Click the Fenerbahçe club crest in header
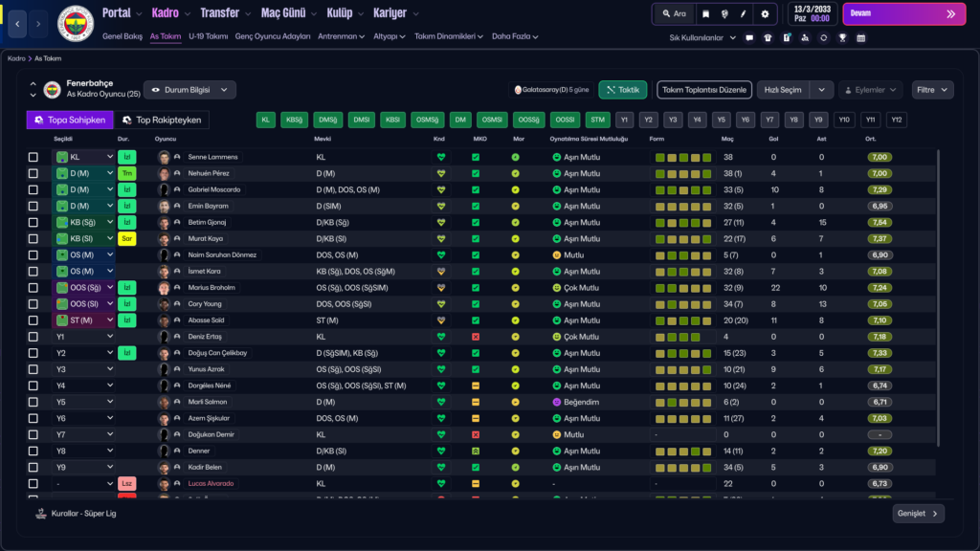 [76, 24]
